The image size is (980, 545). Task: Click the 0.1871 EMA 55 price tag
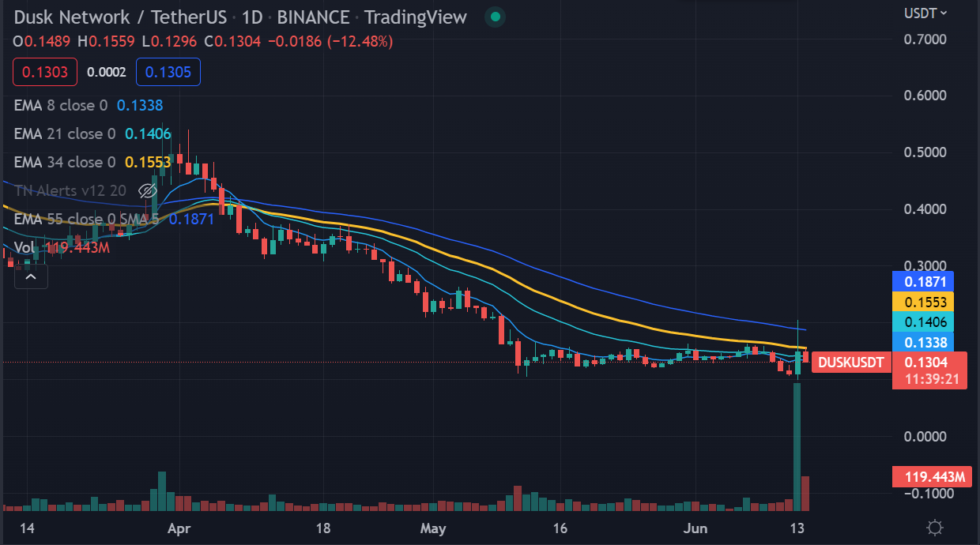tap(923, 281)
